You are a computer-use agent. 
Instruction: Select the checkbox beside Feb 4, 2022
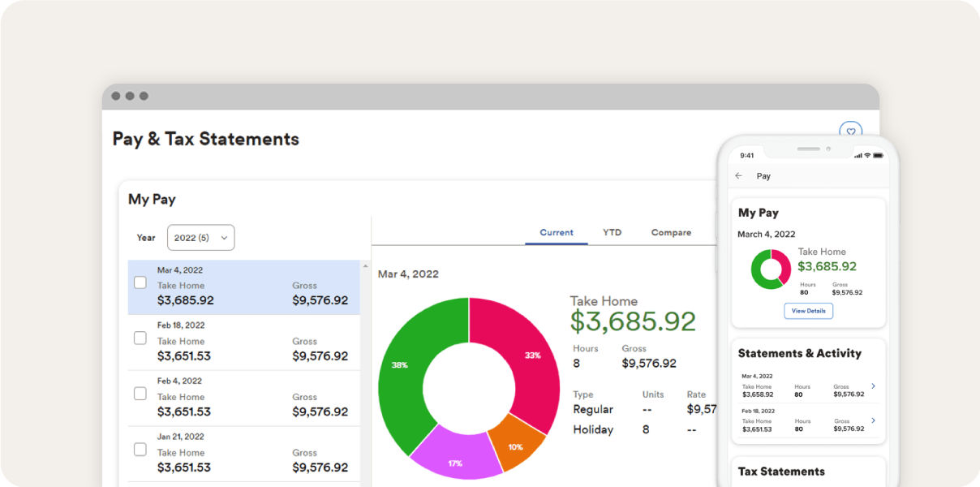(x=140, y=393)
